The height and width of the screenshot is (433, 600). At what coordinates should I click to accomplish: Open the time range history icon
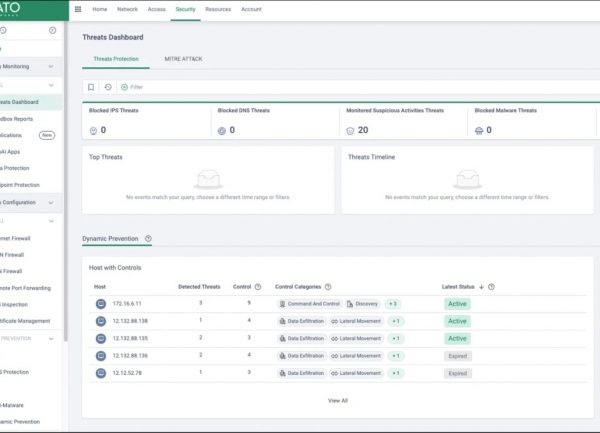point(108,87)
